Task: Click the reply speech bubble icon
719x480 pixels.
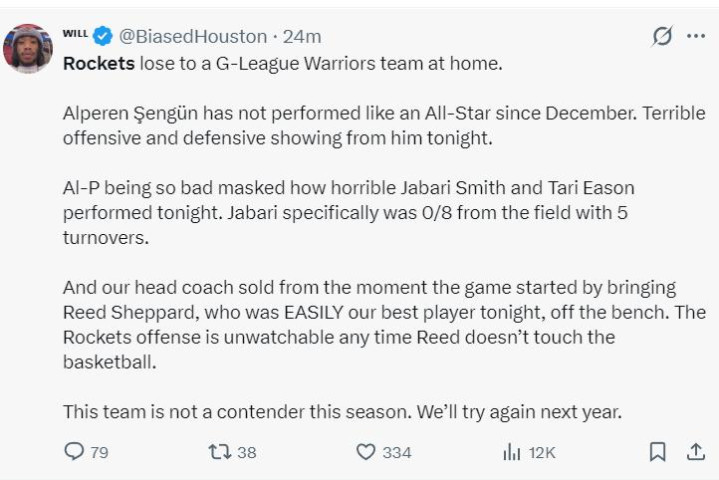Action: [x=74, y=452]
